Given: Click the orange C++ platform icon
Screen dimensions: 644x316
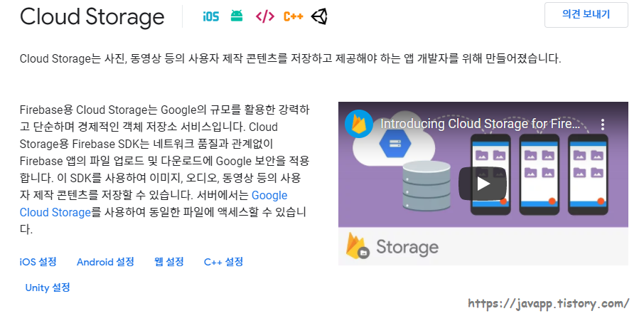Looking at the screenshot, I should pyautogui.click(x=294, y=16).
